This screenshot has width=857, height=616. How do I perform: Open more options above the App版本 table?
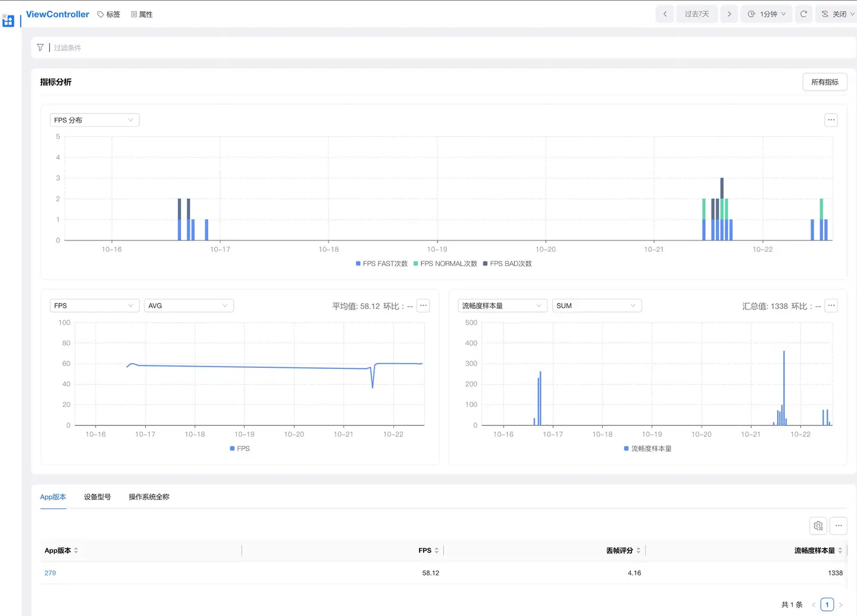pyautogui.click(x=839, y=526)
